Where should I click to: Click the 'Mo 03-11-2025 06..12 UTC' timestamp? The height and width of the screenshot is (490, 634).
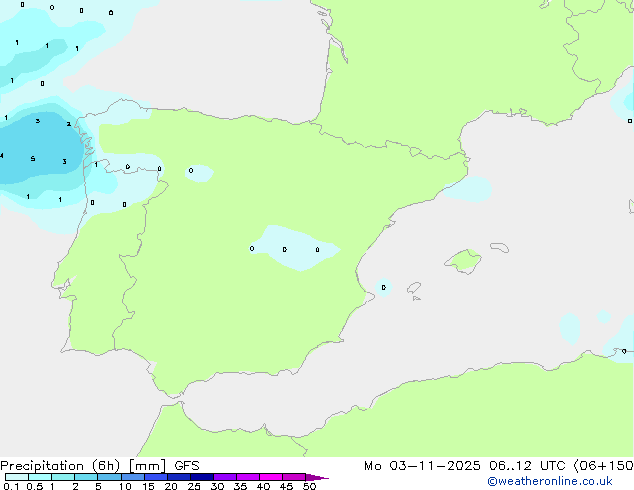tap(467, 466)
